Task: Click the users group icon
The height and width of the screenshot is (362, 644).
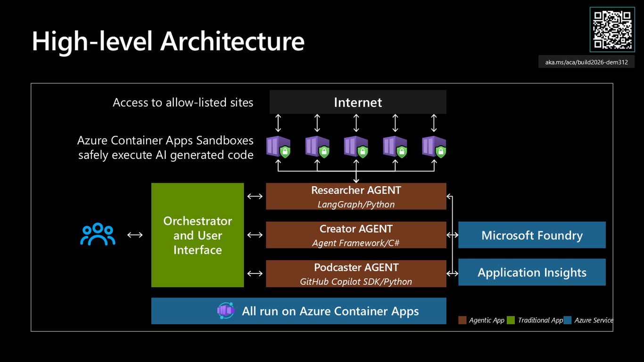Action: pyautogui.click(x=98, y=234)
